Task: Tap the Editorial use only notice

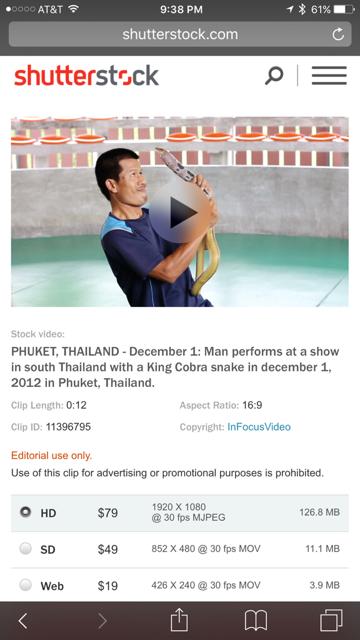Action: [x=51, y=456]
